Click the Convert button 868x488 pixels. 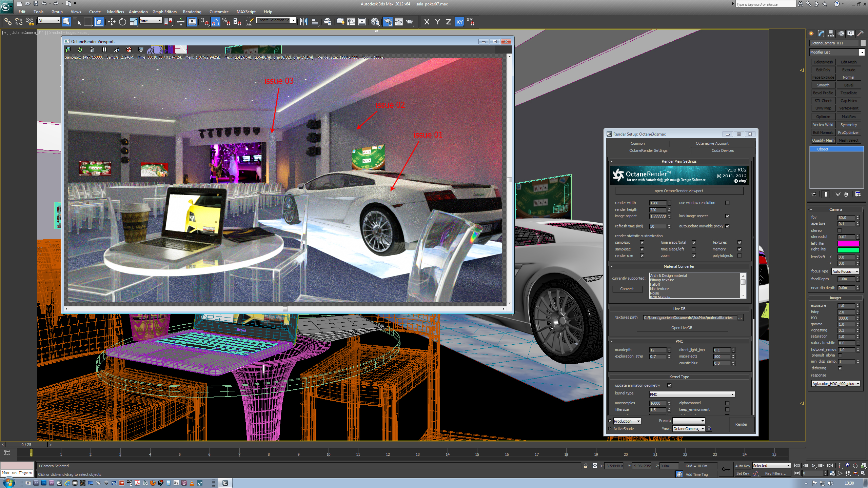[627, 289]
